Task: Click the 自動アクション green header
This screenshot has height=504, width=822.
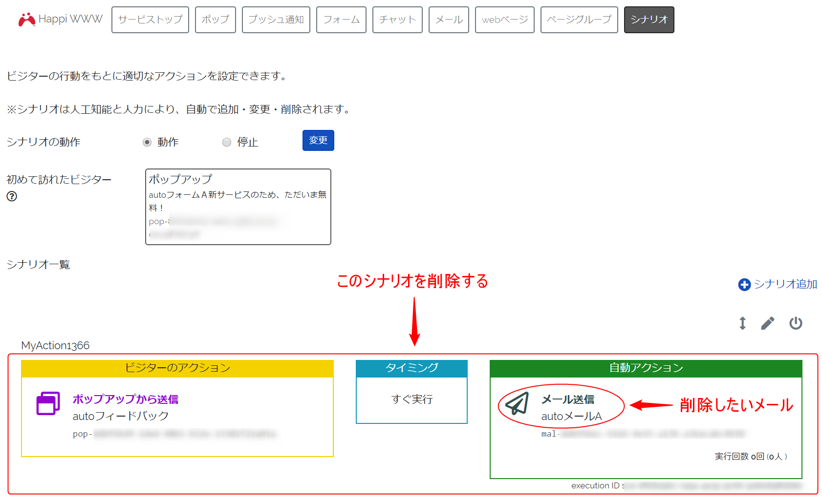Action: 646,368
